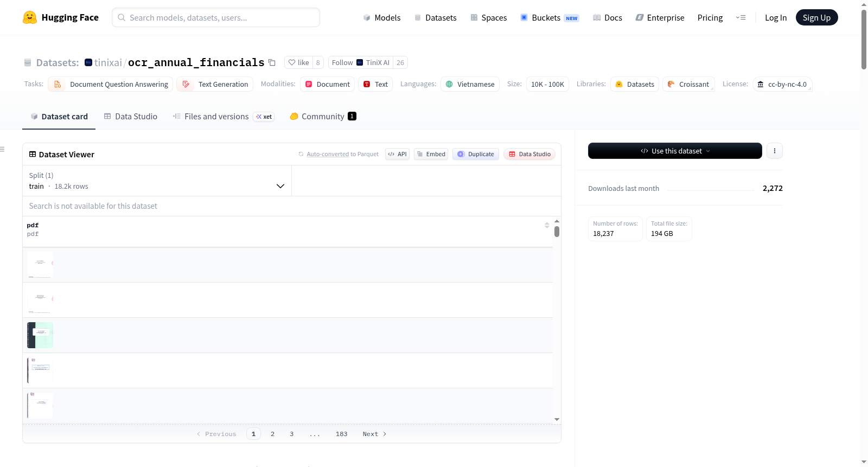Expand the Use this dataset dropdown
Screen dimensions: 868x467
coord(675,151)
